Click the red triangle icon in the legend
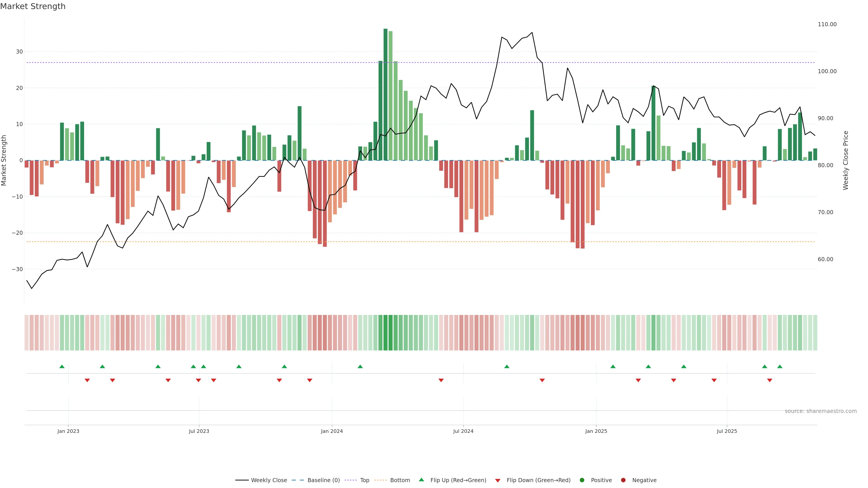Viewport: 868px width, 488px height. [x=498, y=481]
